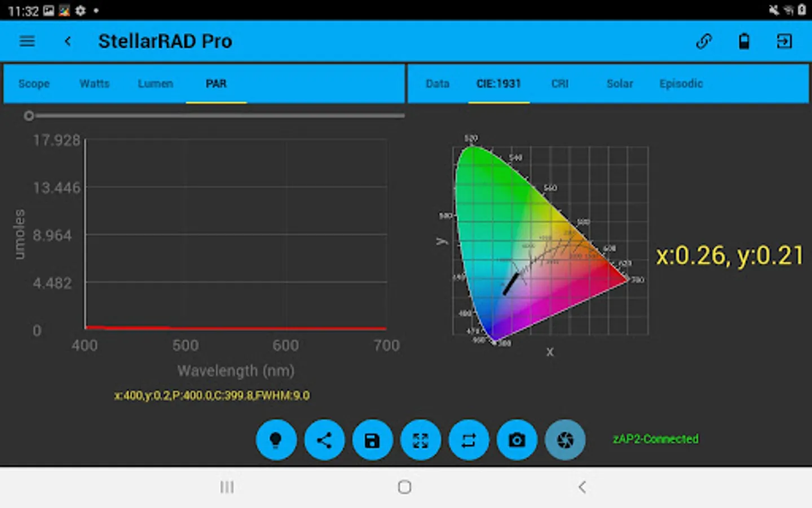Click the peak/FWHM readout line
This screenshot has height=508, width=812.
click(x=212, y=396)
